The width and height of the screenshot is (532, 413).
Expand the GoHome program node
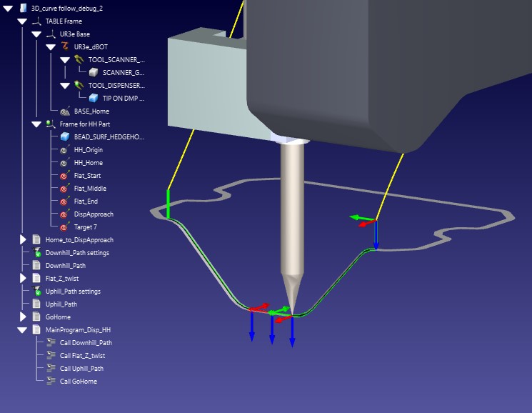point(23,317)
